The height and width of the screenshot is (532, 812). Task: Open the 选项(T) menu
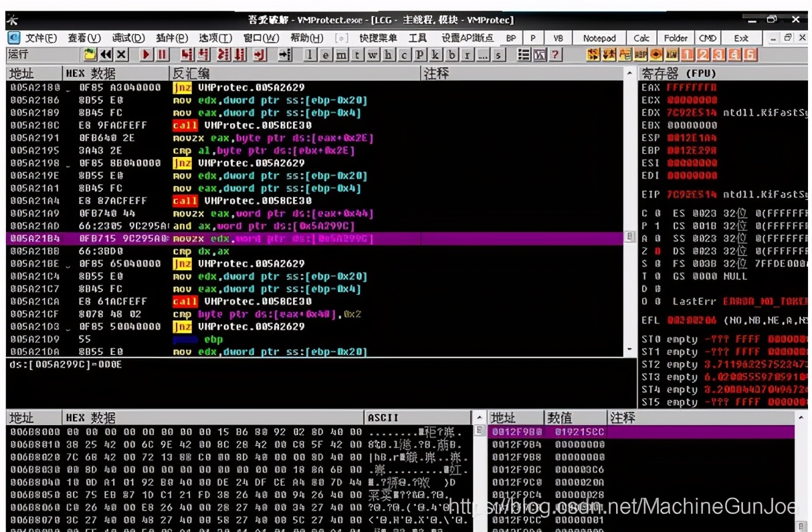tap(215, 38)
